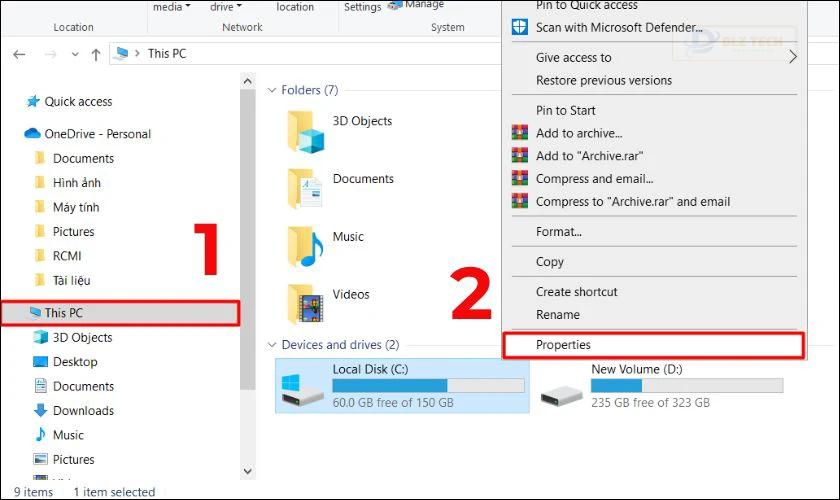The width and height of the screenshot is (840, 500).
Task: Click the navigation pane scroll-down arrow
Action: (x=248, y=471)
